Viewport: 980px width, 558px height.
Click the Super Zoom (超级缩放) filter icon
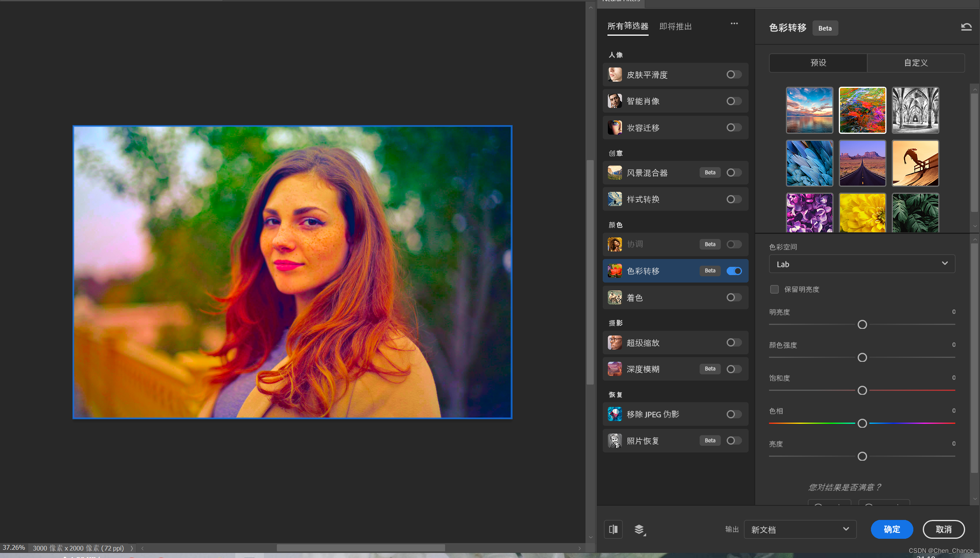(x=615, y=343)
